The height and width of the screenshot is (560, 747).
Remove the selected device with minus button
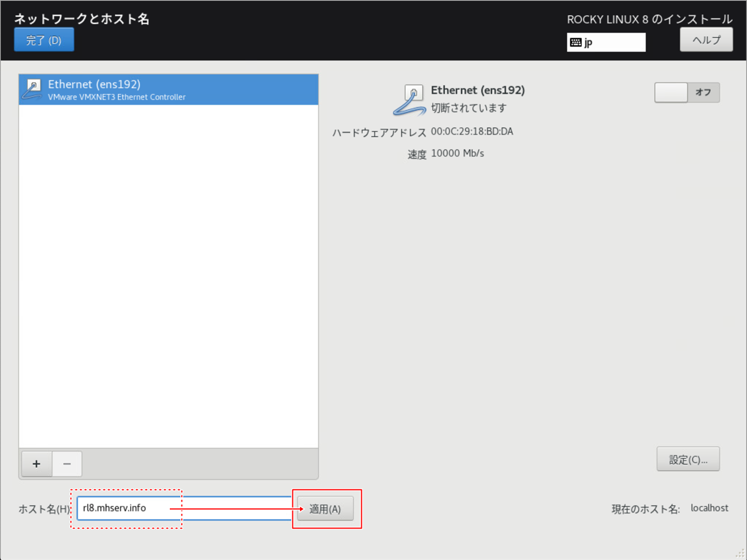(x=67, y=464)
